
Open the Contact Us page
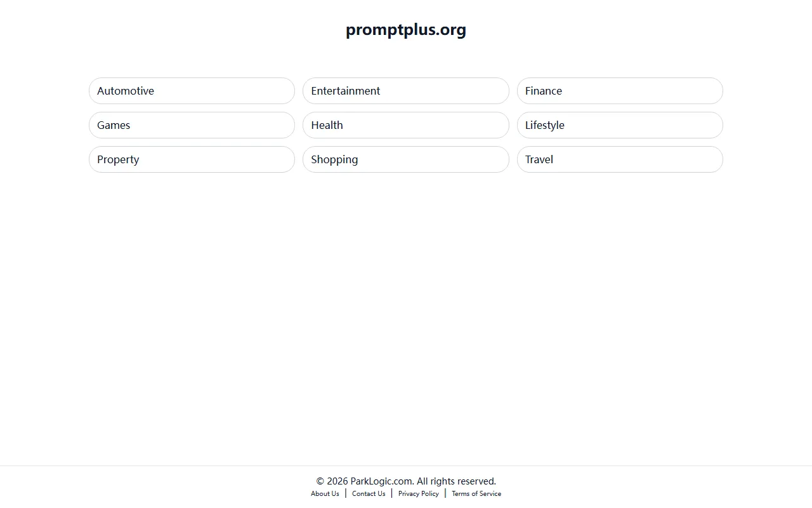[368, 493]
